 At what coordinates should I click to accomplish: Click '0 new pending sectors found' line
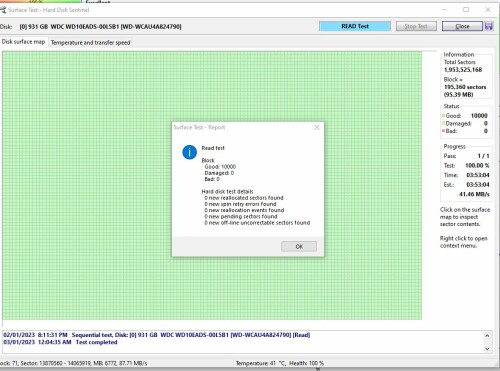click(x=241, y=216)
